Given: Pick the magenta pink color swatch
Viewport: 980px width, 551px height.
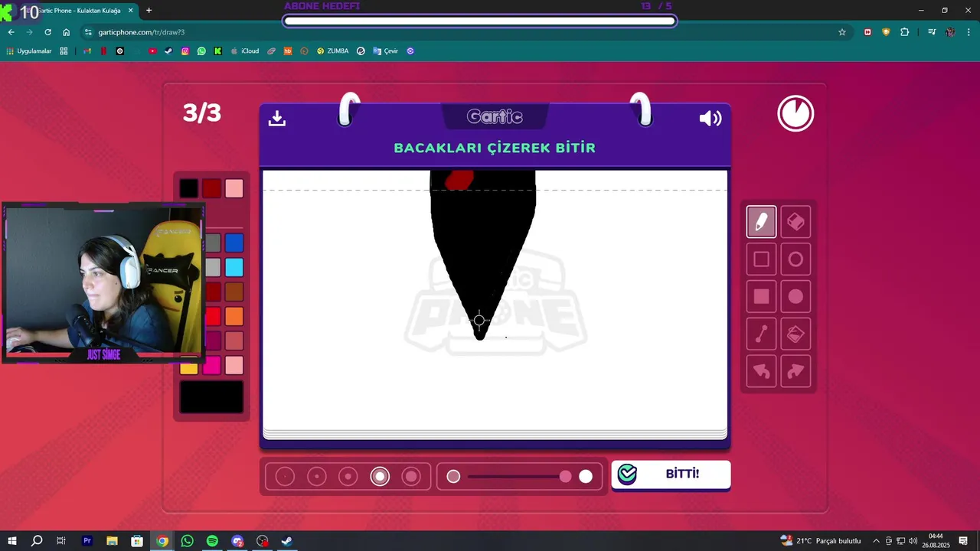Looking at the screenshot, I should point(211,365).
